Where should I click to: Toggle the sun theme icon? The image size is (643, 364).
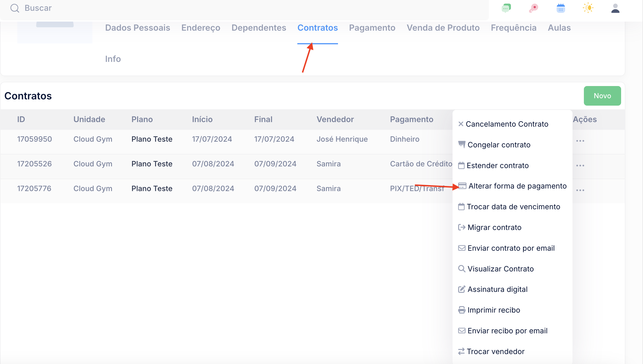coord(588,8)
